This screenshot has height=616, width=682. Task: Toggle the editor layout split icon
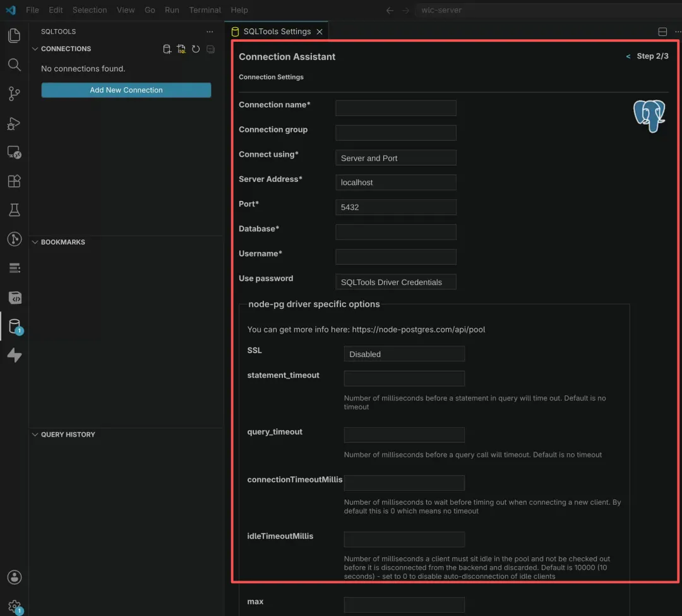pyautogui.click(x=662, y=32)
